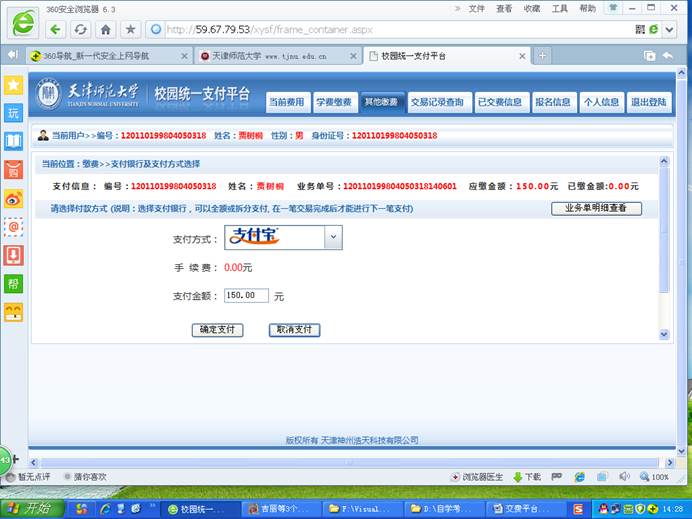Click the browser address bar URL

270,30
